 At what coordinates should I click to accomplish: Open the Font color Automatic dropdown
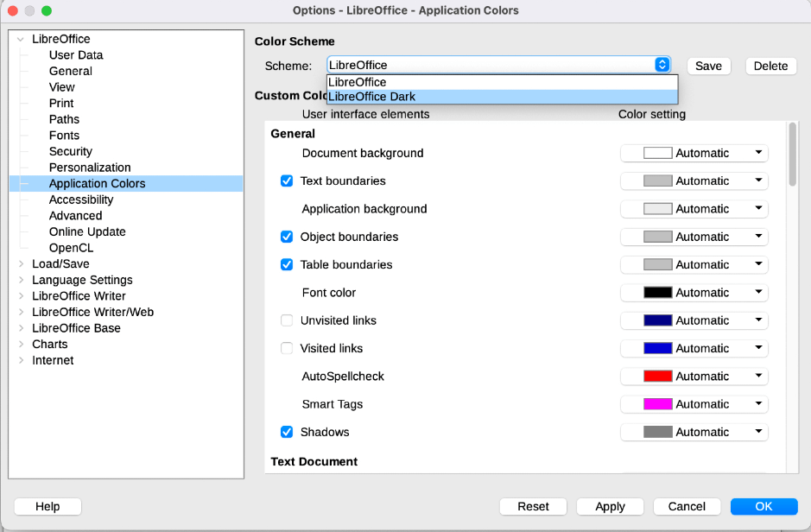click(756, 292)
